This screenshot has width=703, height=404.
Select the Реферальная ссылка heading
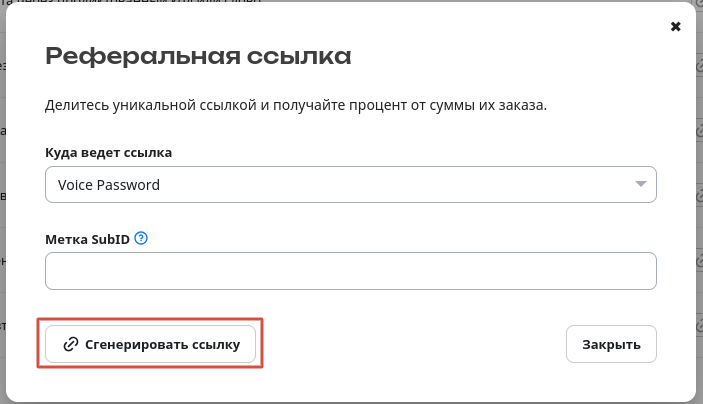(198, 56)
